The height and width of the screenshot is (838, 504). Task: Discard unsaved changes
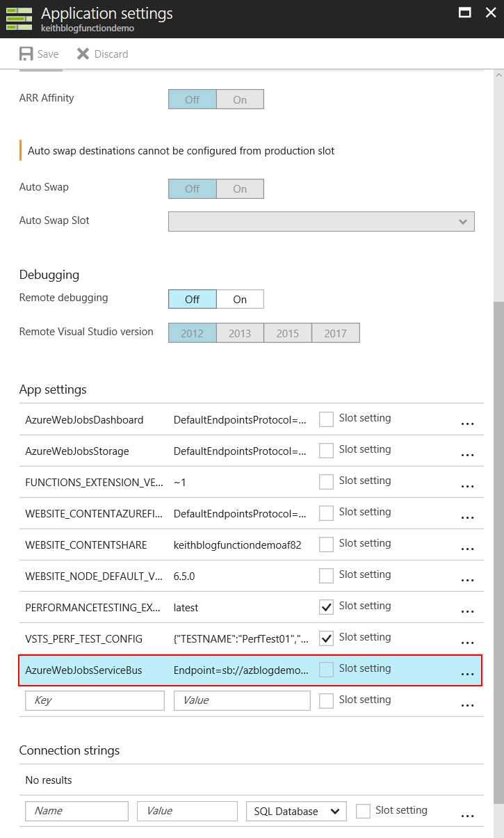coord(102,54)
